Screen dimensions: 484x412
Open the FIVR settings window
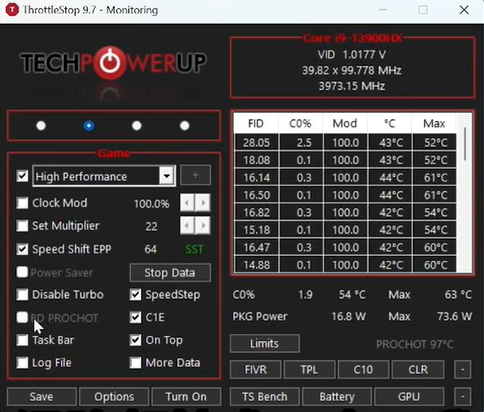point(256,369)
